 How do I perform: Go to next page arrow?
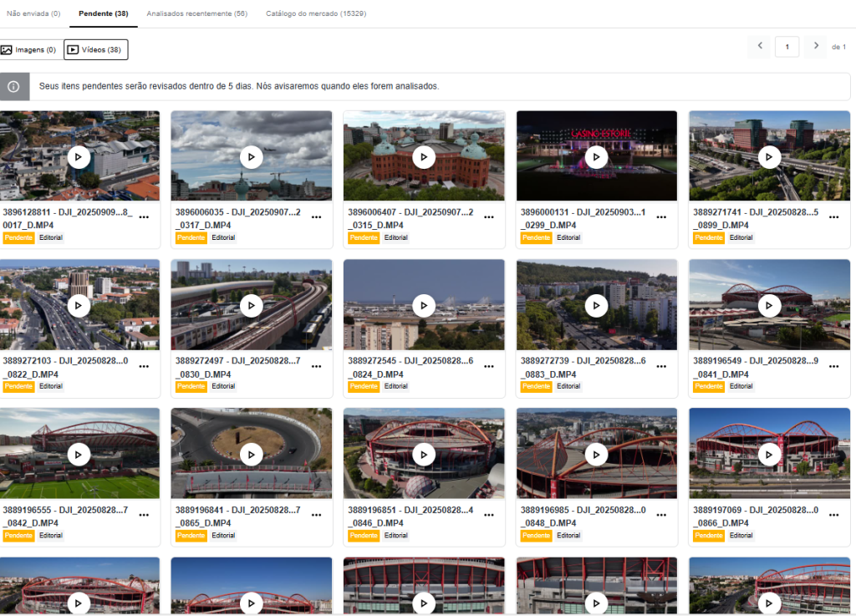816,46
